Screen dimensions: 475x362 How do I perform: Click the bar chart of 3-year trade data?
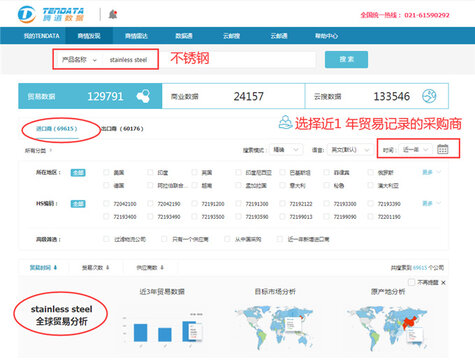(x=163, y=330)
